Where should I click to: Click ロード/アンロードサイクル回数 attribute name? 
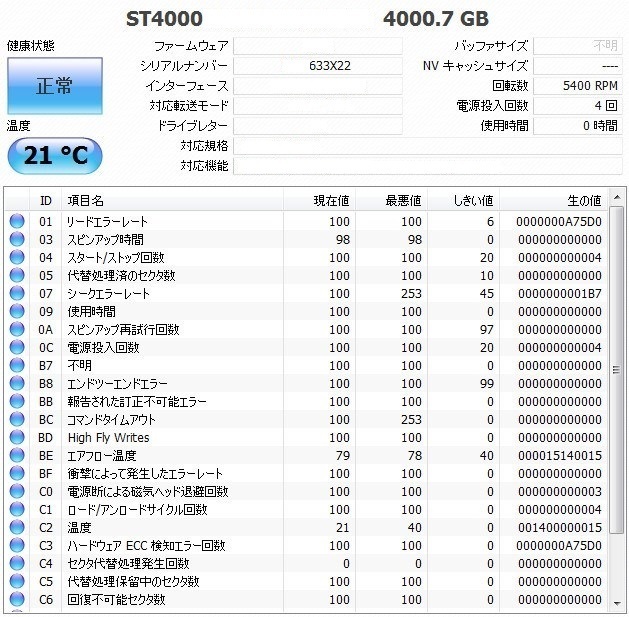click(x=137, y=509)
